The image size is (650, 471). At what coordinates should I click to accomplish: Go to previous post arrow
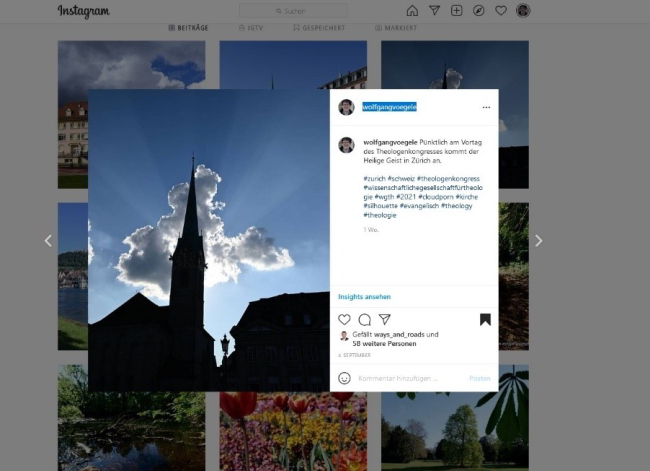[48, 240]
